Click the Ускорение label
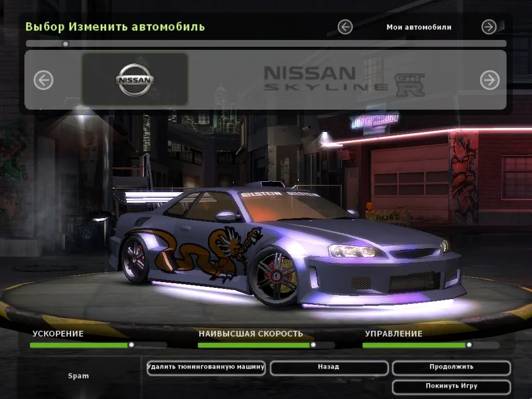 point(58,334)
